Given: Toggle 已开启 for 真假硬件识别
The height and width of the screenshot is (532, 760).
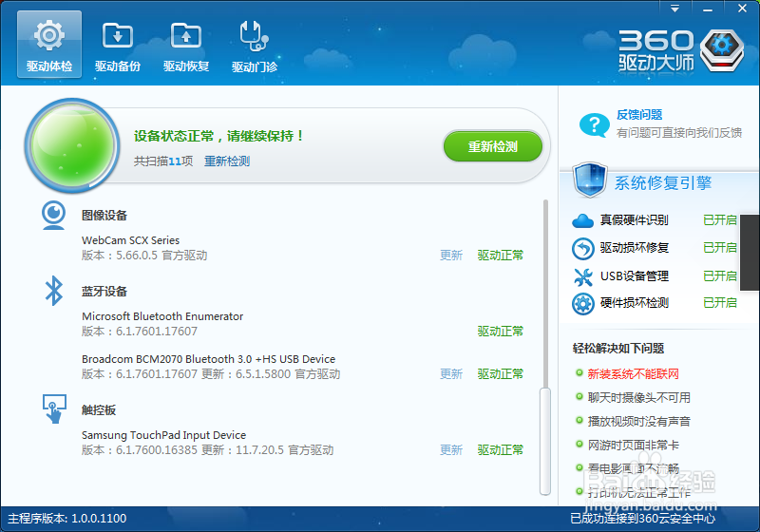Looking at the screenshot, I should tap(720, 220).
